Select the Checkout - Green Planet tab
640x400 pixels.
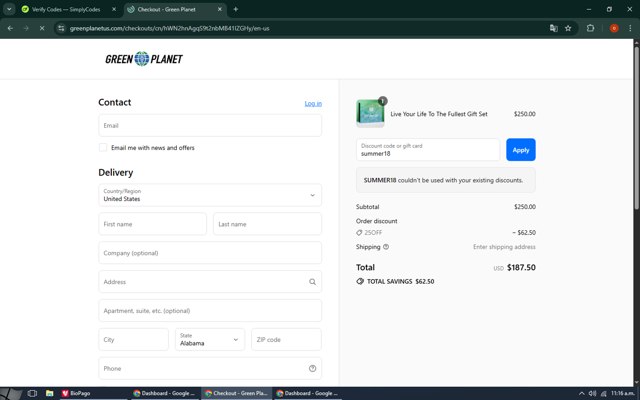(166, 9)
